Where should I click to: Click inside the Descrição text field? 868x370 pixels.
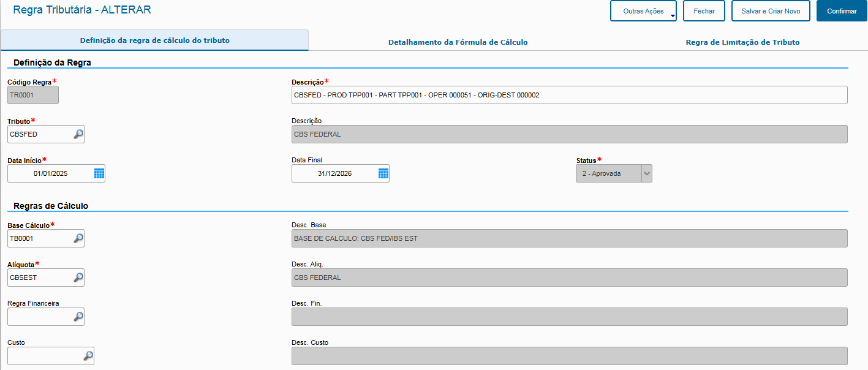point(490,95)
